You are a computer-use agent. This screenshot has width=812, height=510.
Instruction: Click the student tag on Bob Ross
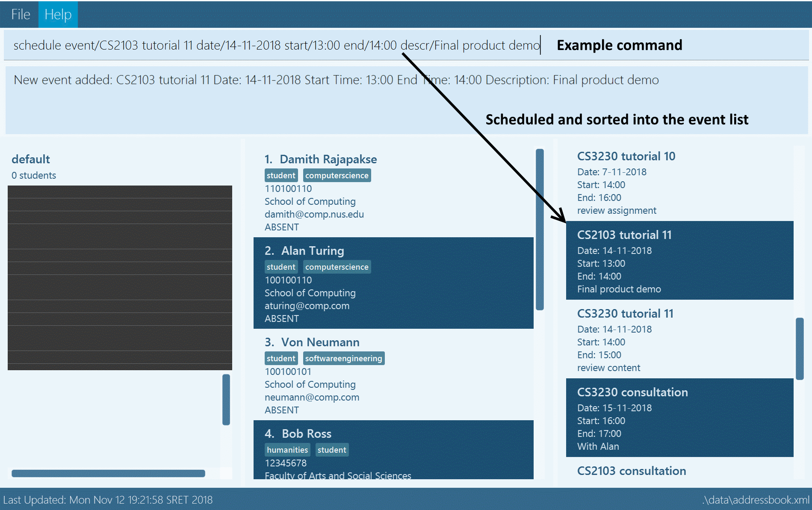click(332, 450)
